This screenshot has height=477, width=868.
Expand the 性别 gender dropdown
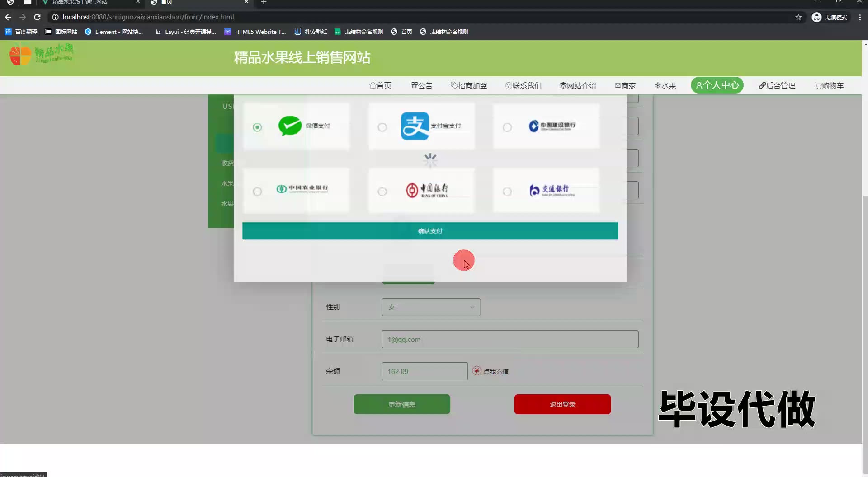coord(431,307)
